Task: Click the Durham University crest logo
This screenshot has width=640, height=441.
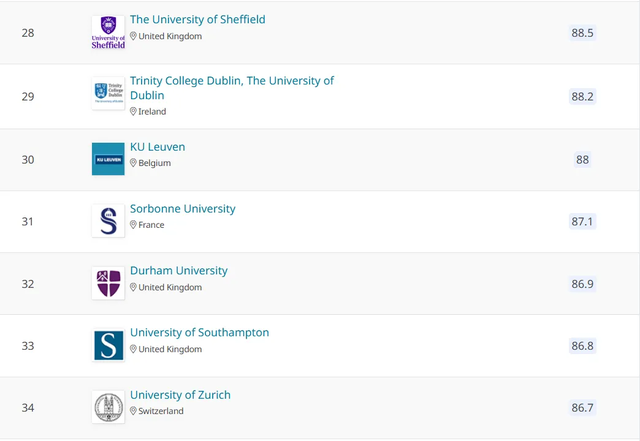Action: pyautogui.click(x=108, y=283)
